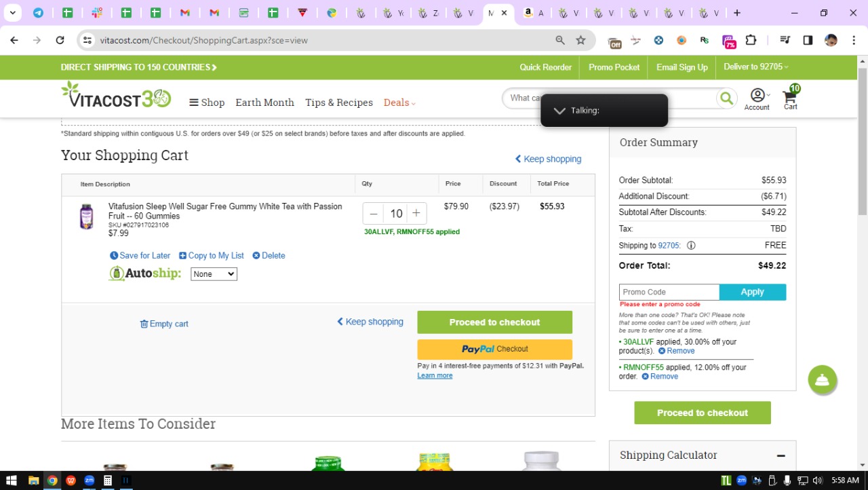
Task: Switch to the Slack browser tab
Action: coord(97,13)
